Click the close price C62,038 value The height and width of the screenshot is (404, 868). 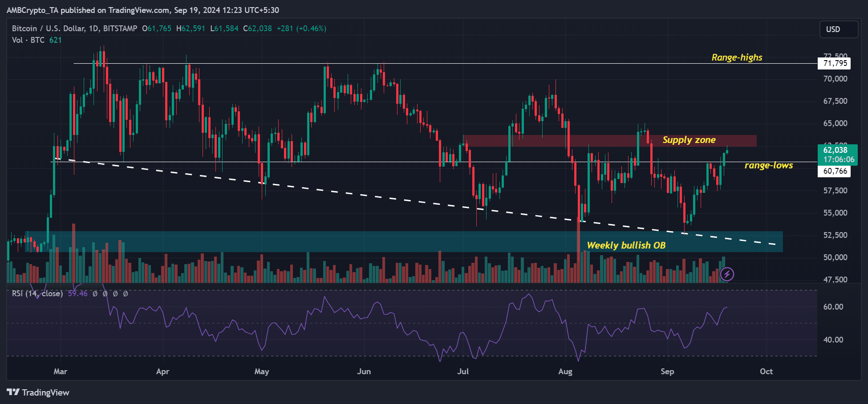257,29
